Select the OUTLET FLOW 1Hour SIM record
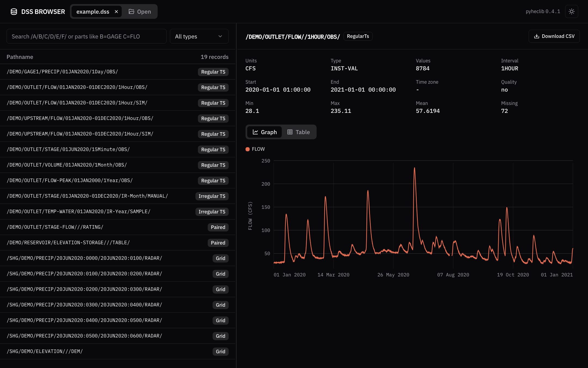 click(x=118, y=103)
